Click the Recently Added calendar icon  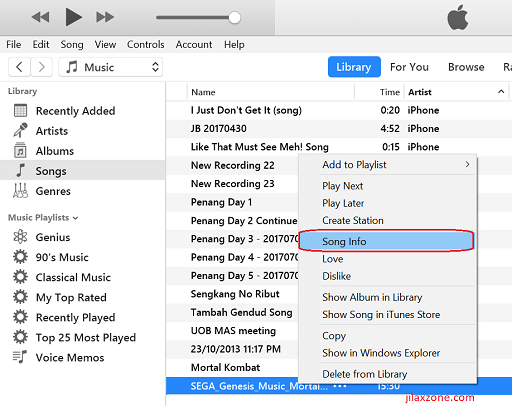pos(20,111)
